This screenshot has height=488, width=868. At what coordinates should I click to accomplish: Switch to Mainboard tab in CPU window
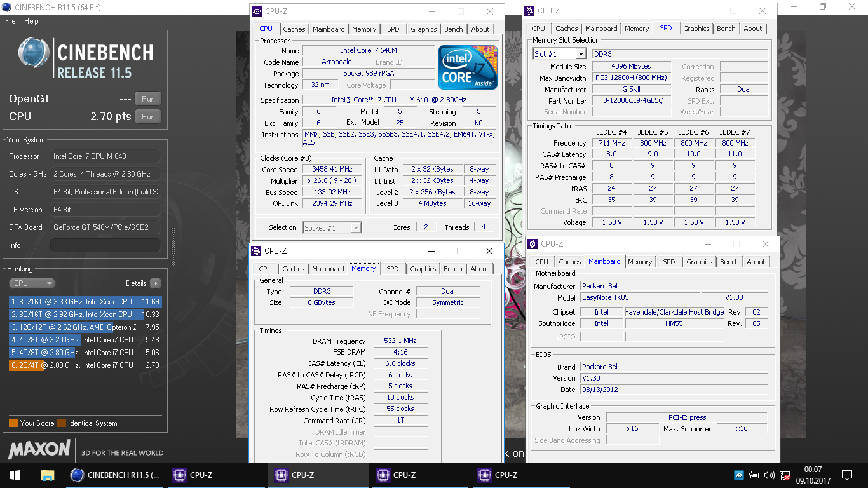329,29
